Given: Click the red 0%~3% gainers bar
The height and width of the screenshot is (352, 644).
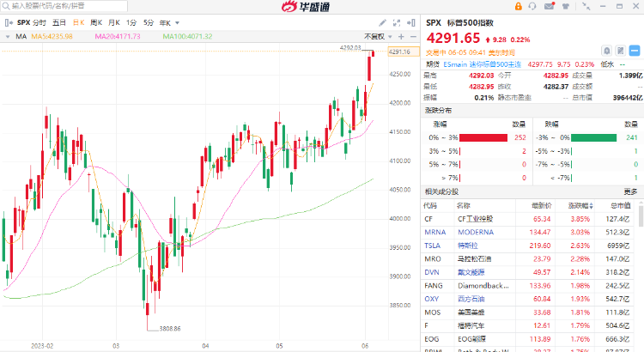Looking at the screenshot, I should pos(483,137).
